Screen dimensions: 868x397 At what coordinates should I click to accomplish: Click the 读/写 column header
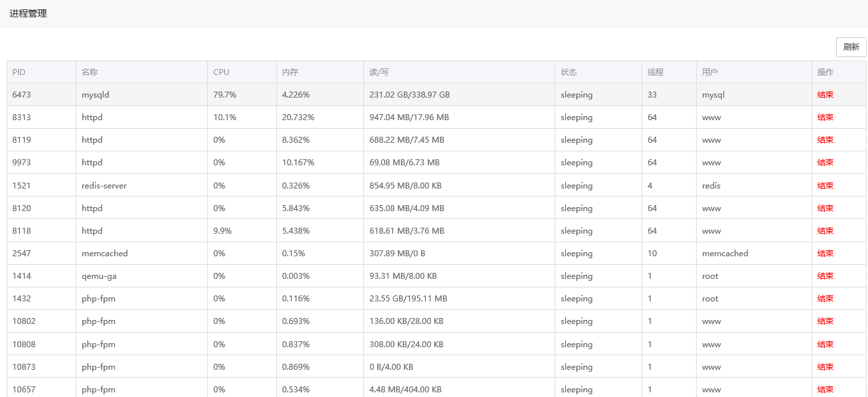(x=379, y=72)
